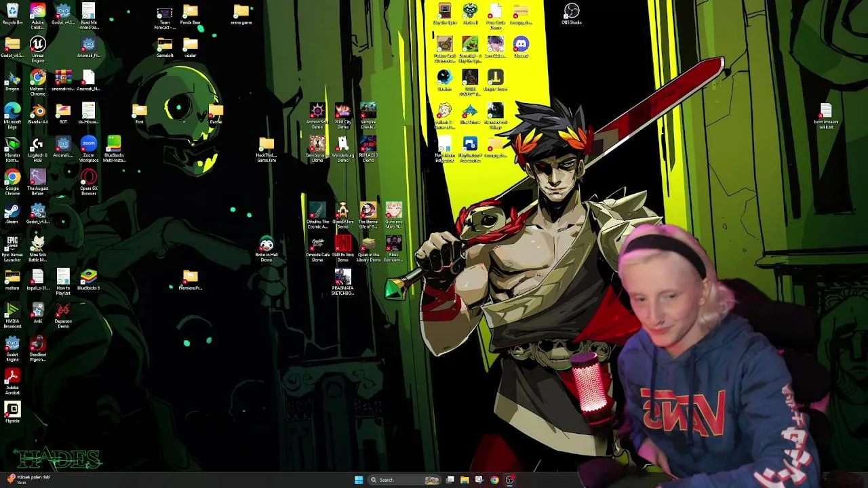Screen dimensions: 868x488
Task: Open PRAGMATA SKETCHBOOK desktop icon
Action: [x=343, y=281]
